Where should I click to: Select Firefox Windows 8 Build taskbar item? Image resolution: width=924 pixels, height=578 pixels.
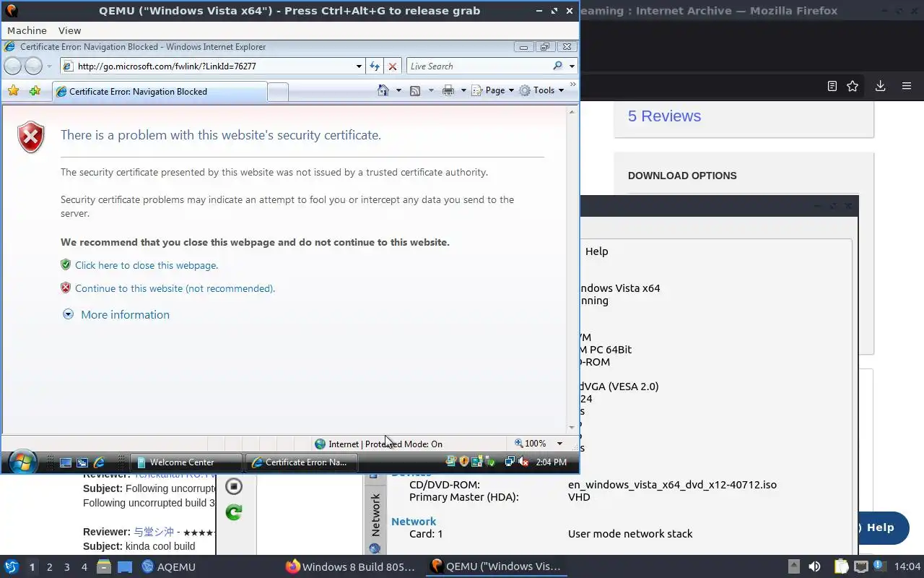pos(351,566)
